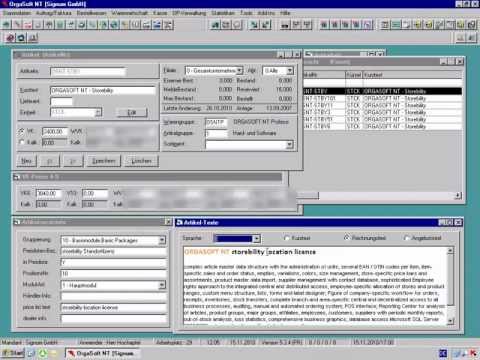Select the Kurztext radio in Artikel-Texte

point(286,238)
